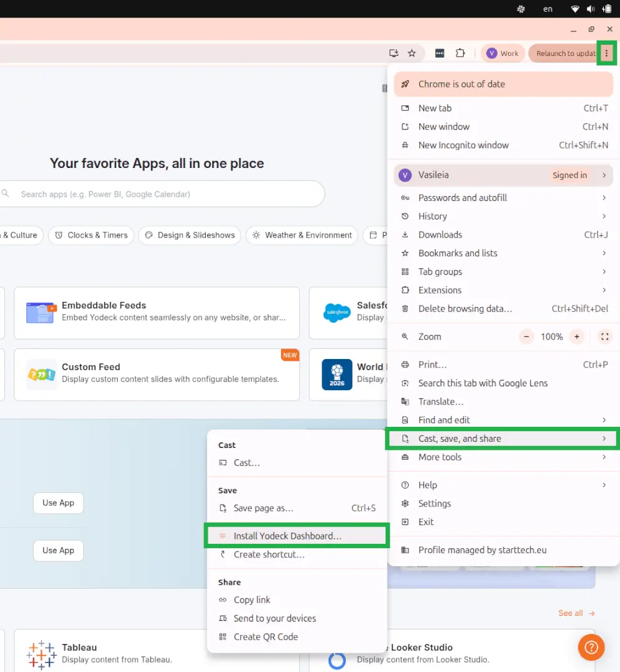
Task: Open Settings from the Chrome menu
Action: tap(503, 503)
